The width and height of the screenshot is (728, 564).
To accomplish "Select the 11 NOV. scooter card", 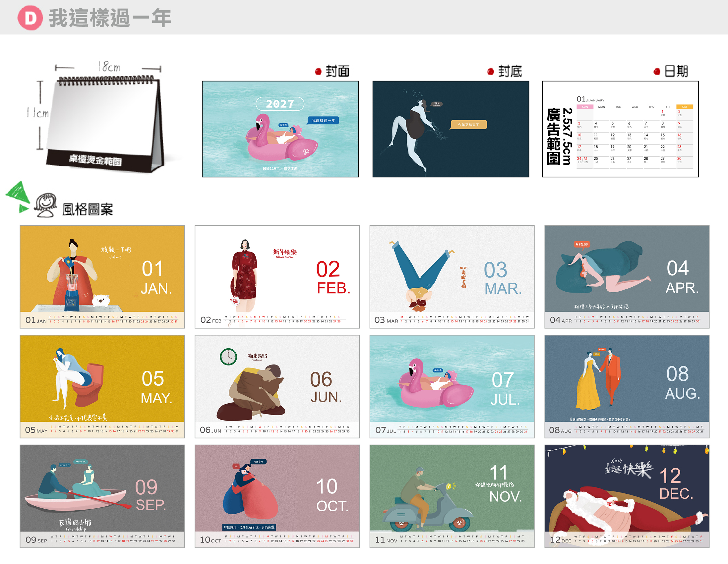I will pyautogui.click(x=452, y=496).
